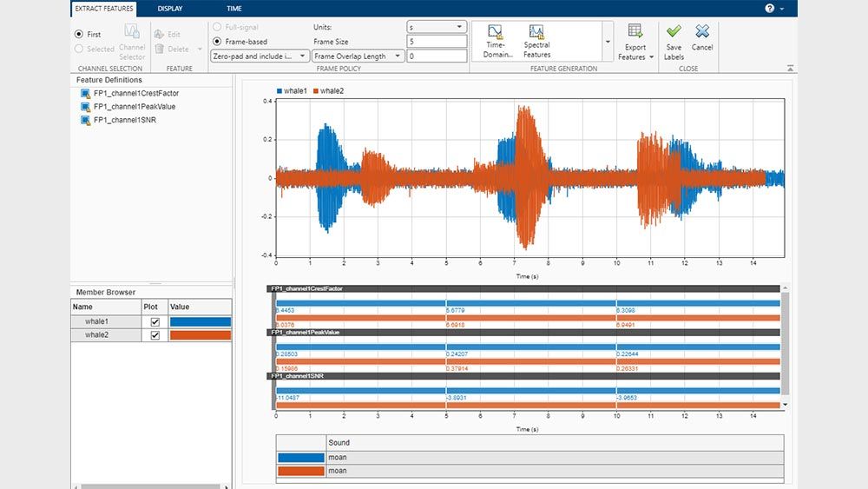Click the Export Features icon
The image size is (868, 489).
coord(635,33)
